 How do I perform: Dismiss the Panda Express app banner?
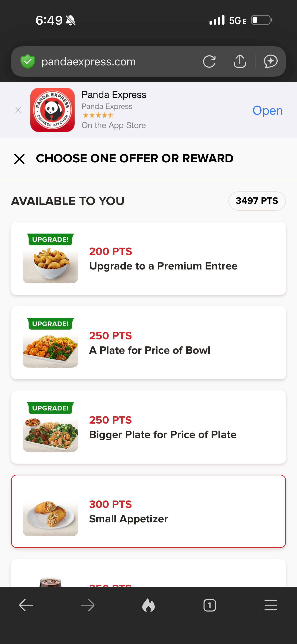pos(18,110)
